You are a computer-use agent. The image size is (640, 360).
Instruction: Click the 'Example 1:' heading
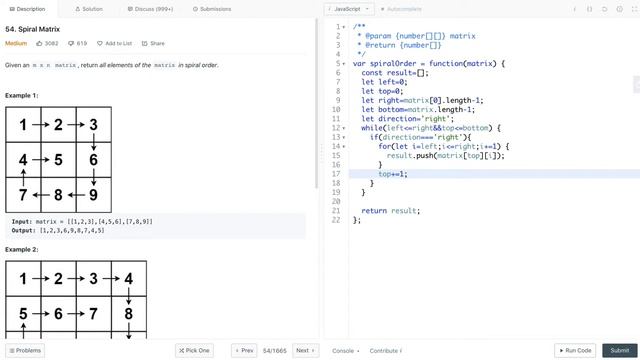click(x=21, y=96)
